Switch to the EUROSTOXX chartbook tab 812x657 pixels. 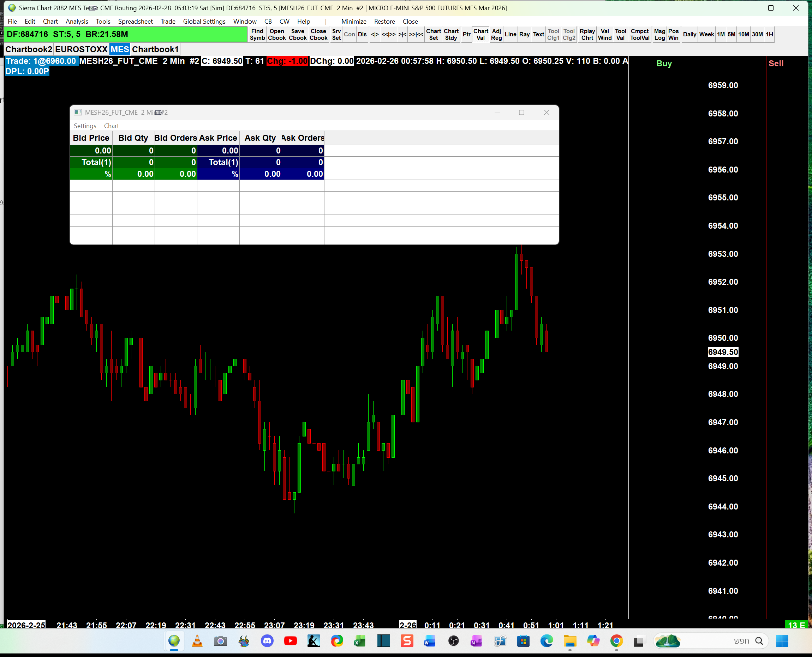pos(81,50)
